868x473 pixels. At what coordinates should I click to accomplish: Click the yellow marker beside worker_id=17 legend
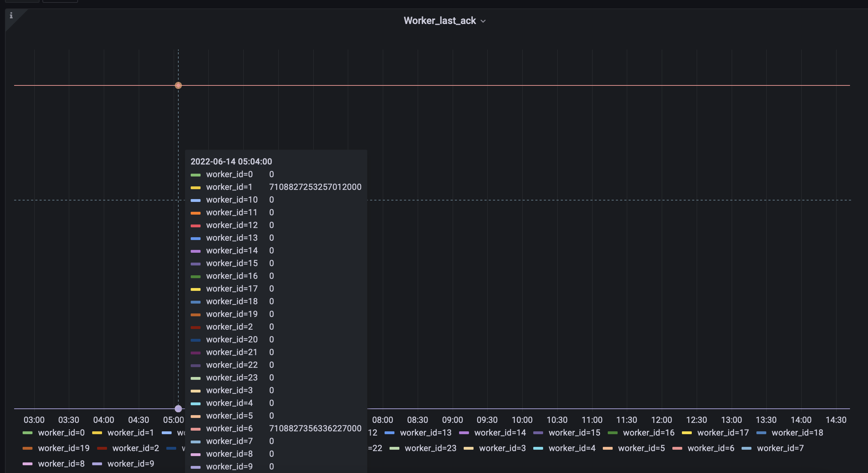[687, 432]
